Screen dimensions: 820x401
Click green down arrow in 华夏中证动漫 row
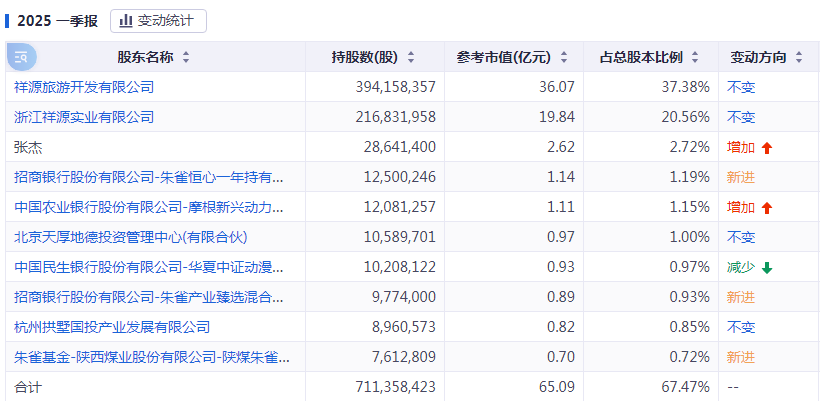point(767,268)
